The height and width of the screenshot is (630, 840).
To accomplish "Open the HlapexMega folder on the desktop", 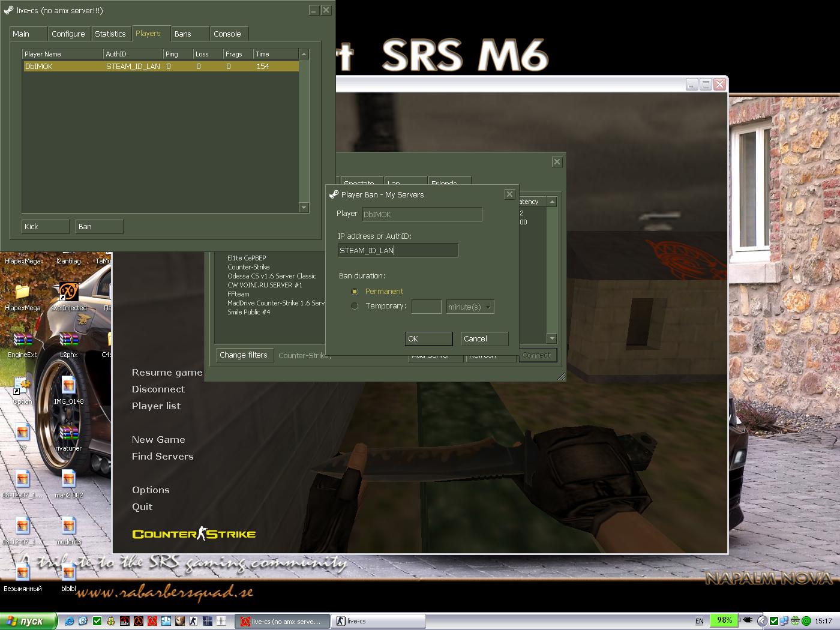I will point(22,293).
